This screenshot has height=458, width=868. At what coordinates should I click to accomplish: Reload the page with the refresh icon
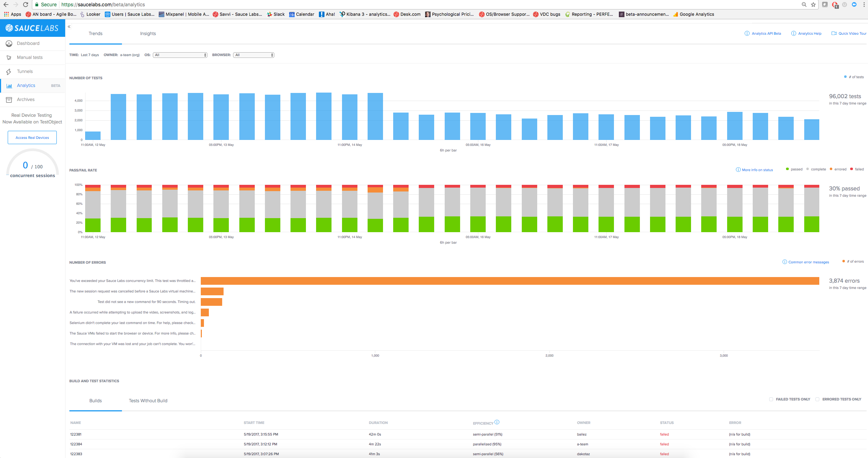pyautogui.click(x=25, y=5)
